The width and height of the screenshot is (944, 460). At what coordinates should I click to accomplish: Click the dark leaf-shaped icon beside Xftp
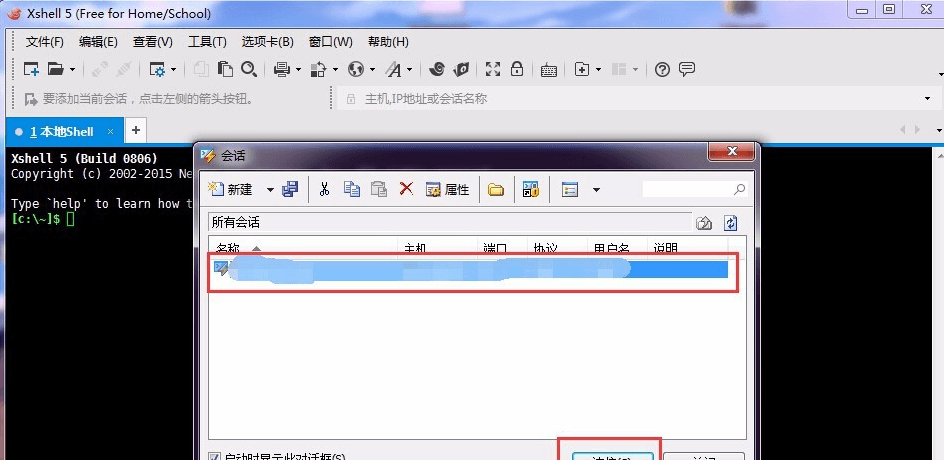461,69
